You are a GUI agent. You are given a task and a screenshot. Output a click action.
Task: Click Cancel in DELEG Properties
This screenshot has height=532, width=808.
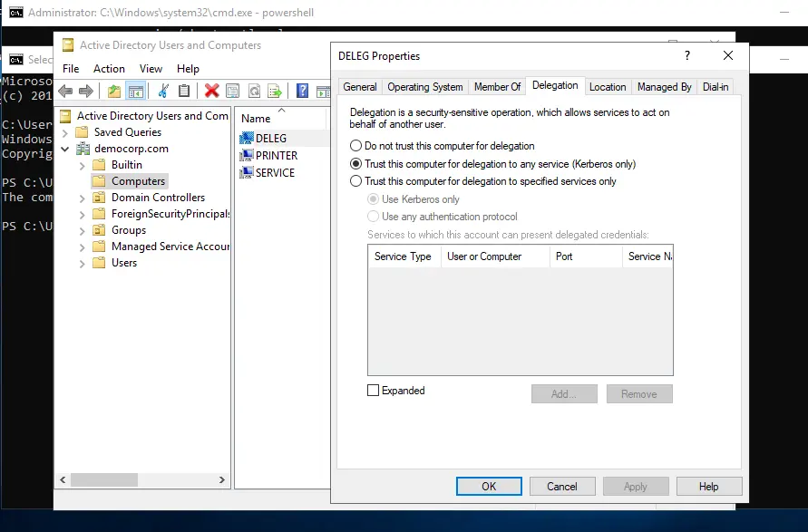561,487
